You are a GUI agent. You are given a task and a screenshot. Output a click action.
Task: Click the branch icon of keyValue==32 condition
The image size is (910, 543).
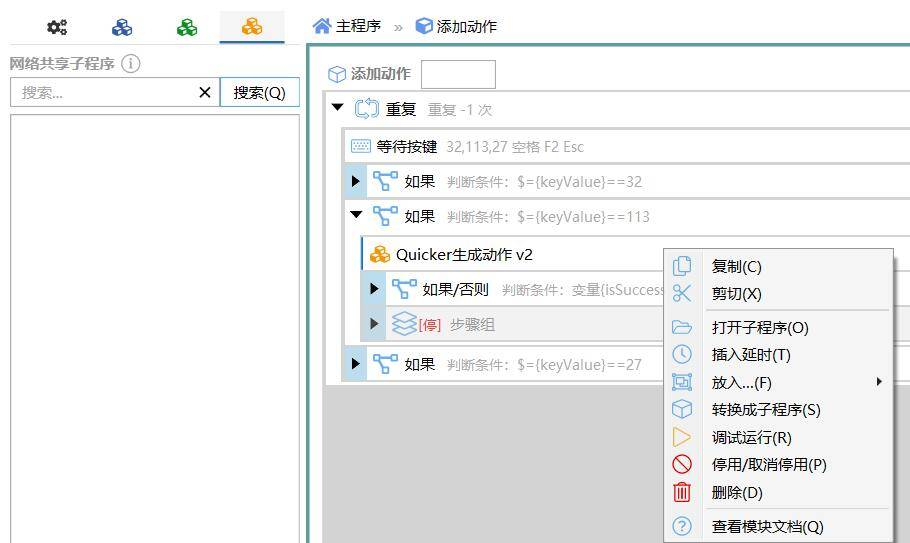click(x=385, y=181)
